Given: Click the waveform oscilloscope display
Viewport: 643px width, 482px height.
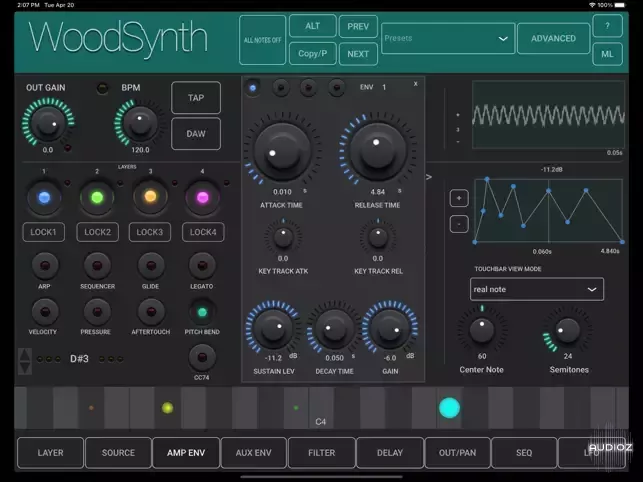Looking at the screenshot, I should (x=548, y=114).
